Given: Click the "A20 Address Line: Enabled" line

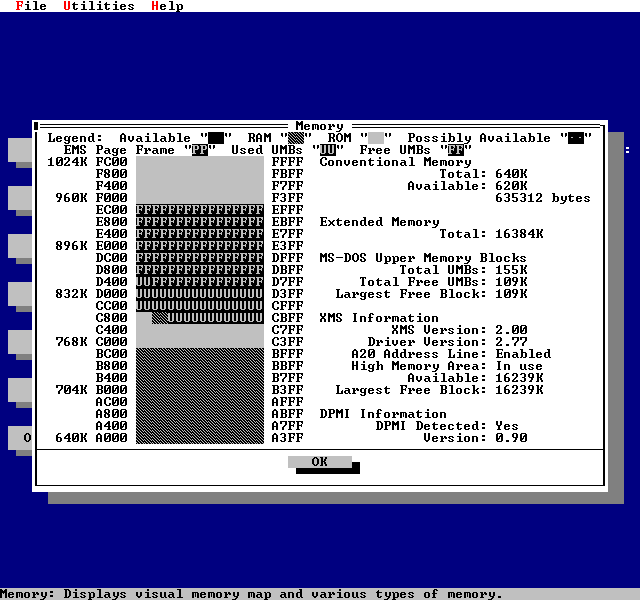Looking at the screenshot, I should [452, 354].
